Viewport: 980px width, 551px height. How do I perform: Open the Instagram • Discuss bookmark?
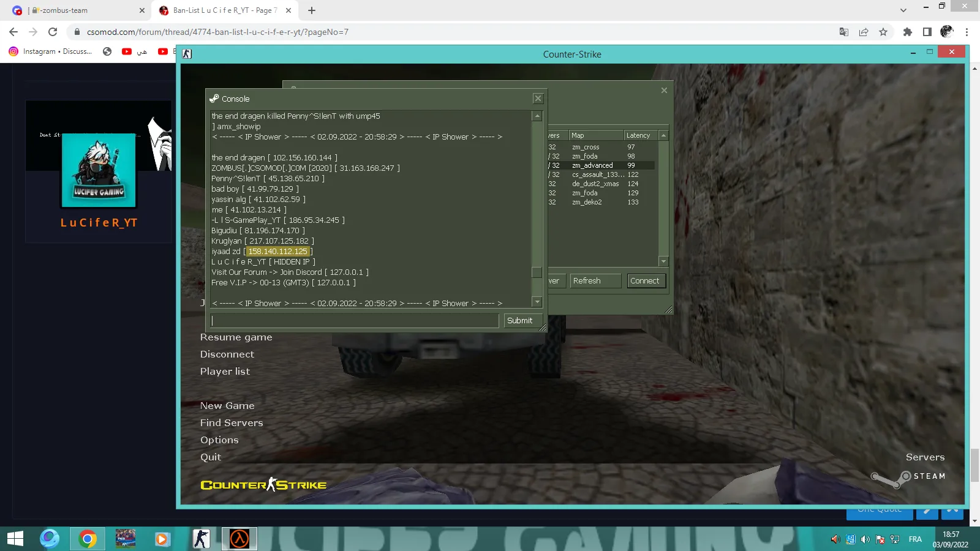pyautogui.click(x=50, y=51)
